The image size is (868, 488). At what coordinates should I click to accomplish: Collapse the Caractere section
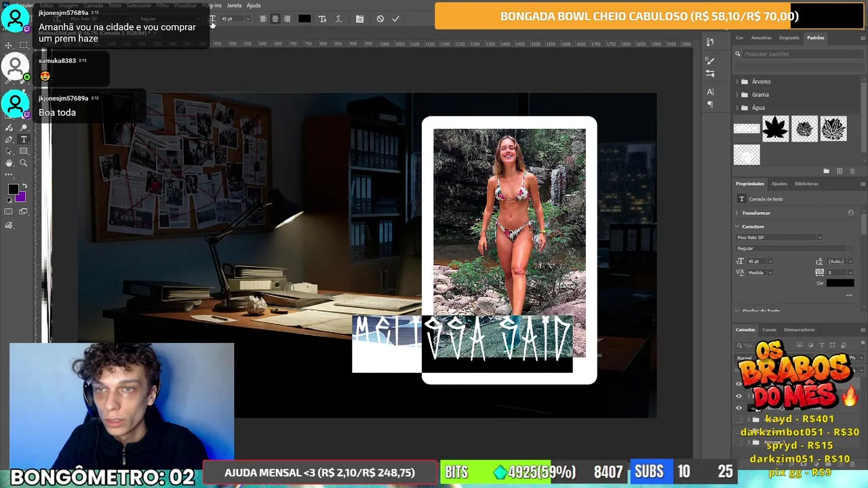737,226
